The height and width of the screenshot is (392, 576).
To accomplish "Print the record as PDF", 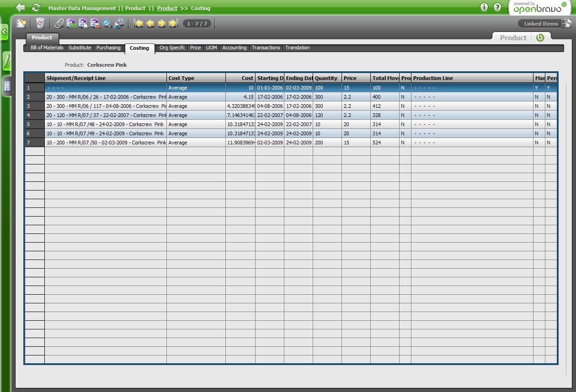I will [95, 23].
